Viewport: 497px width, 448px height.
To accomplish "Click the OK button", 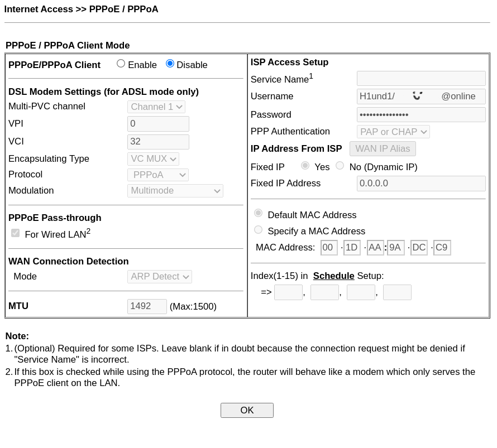I will [x=247, y=410].
